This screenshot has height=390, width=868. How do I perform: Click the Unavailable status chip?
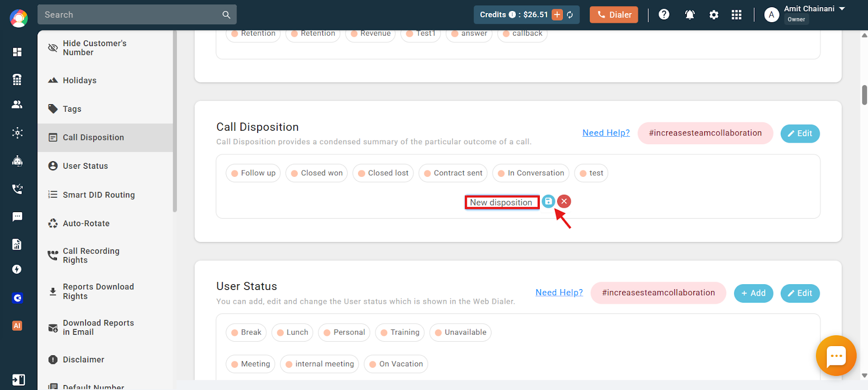461,333
